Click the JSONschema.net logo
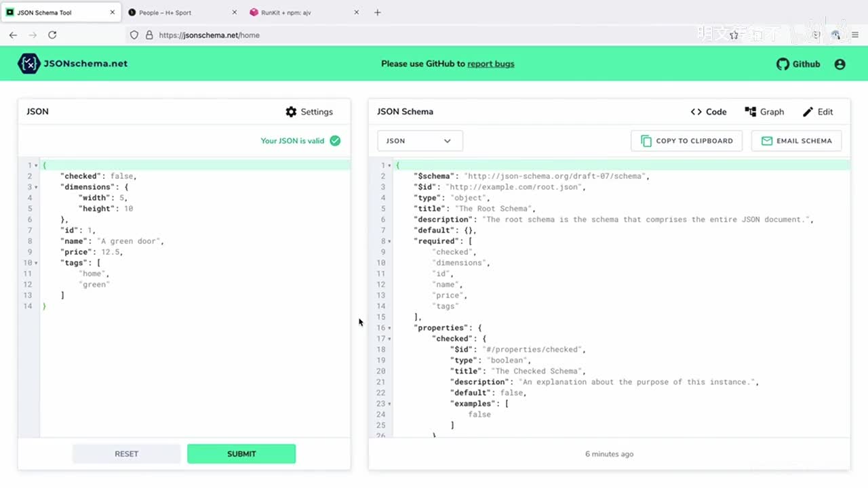868x488 pixels. [x=73, y=64]
